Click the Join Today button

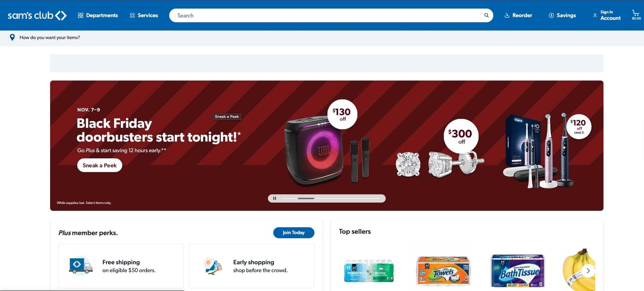(x=293, y=233)
